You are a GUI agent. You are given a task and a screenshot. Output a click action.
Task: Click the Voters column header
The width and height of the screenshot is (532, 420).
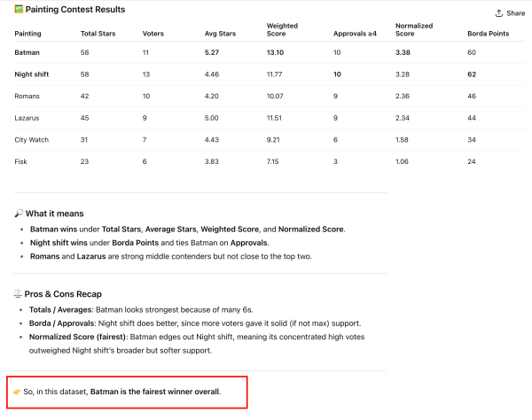pos(153,33)
